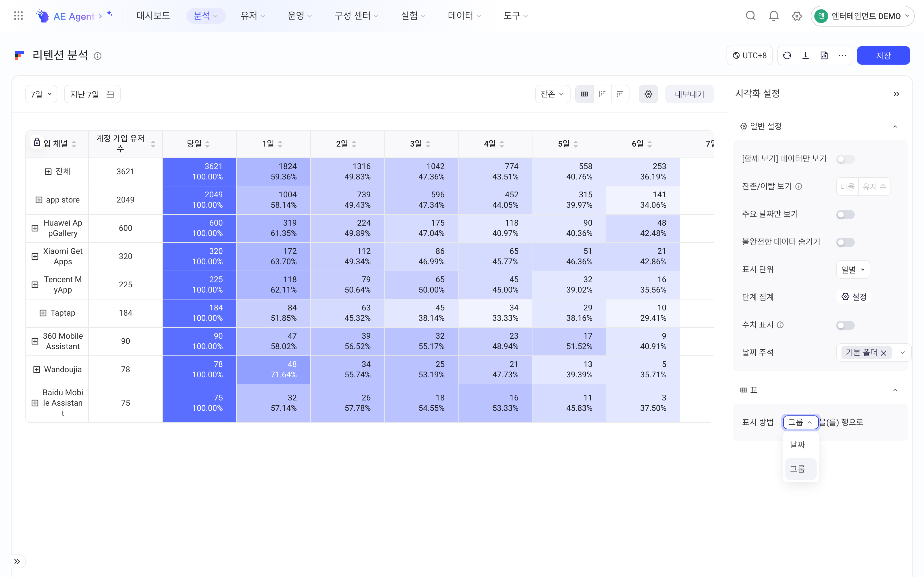Expand the app store row
924x577 pixels.
tap(39, 200)
